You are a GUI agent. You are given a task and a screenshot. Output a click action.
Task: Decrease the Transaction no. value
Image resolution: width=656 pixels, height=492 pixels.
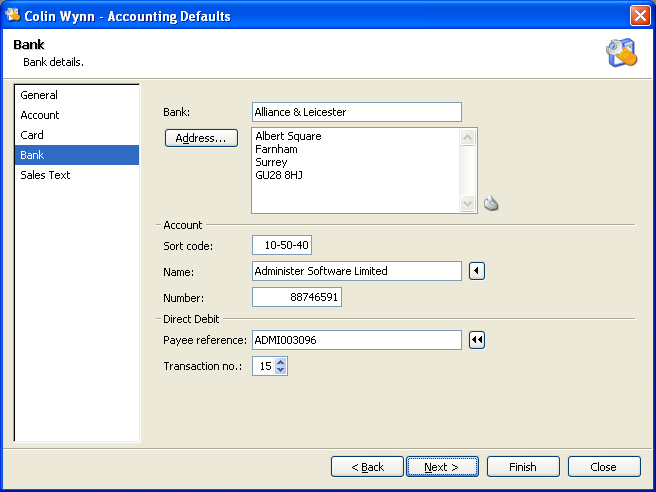(281, 371)
